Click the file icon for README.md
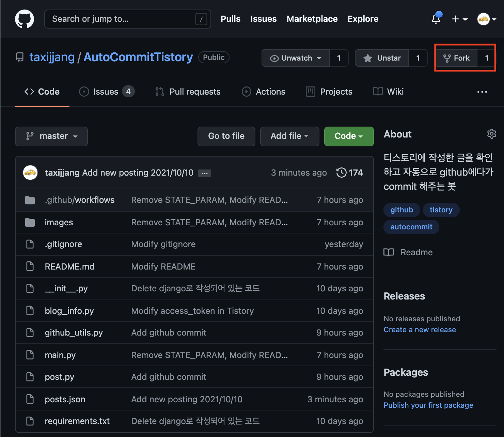Image resolution: width=504 pixels, height=437 pixels. point(30,266)
